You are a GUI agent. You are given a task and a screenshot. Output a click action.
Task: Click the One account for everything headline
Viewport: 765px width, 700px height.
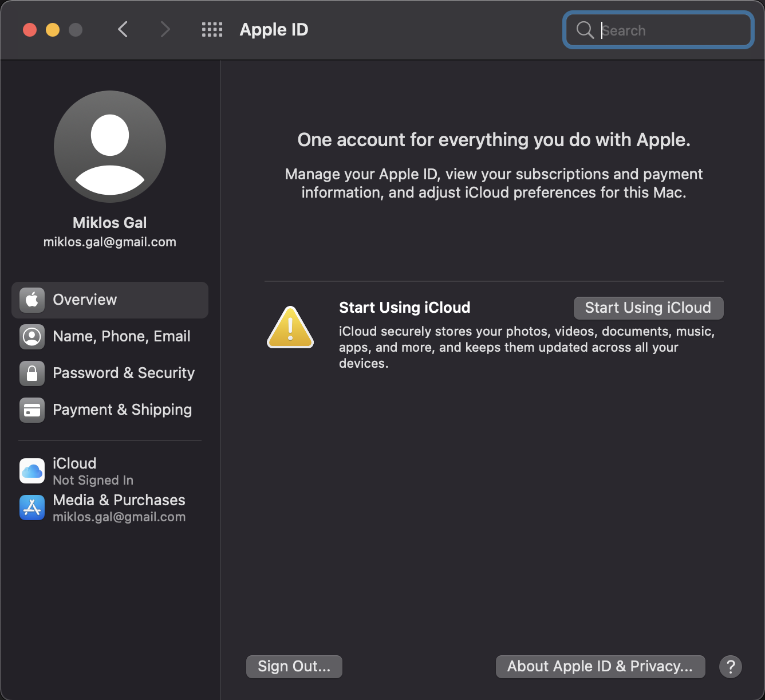[x=494, y=140]
